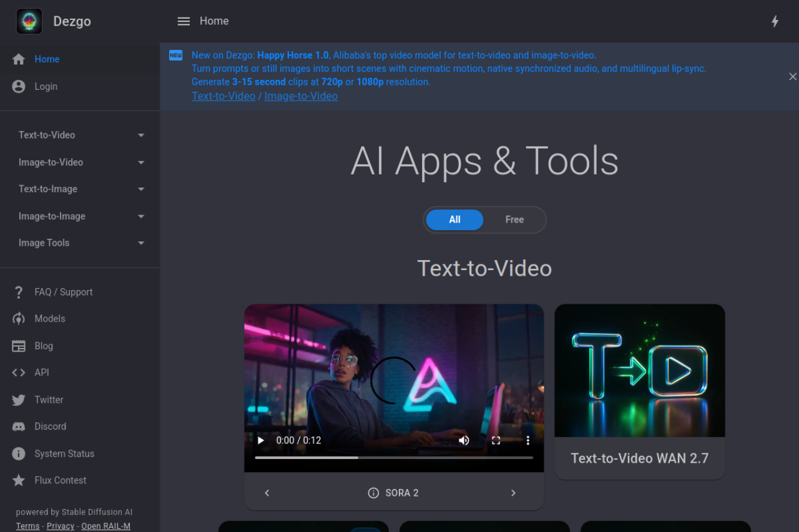799x532 pixels.
Task: Expand the Text-to-Video sidebar menu
Action: pos(80,135)
